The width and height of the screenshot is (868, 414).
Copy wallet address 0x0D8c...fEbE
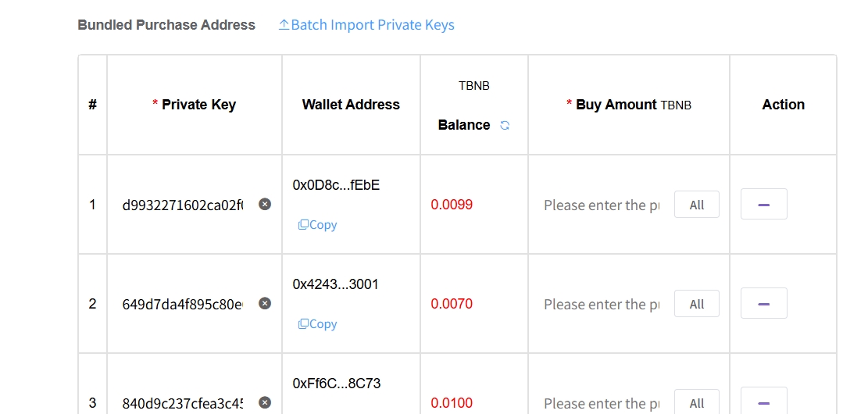click(x=317, y=225)
